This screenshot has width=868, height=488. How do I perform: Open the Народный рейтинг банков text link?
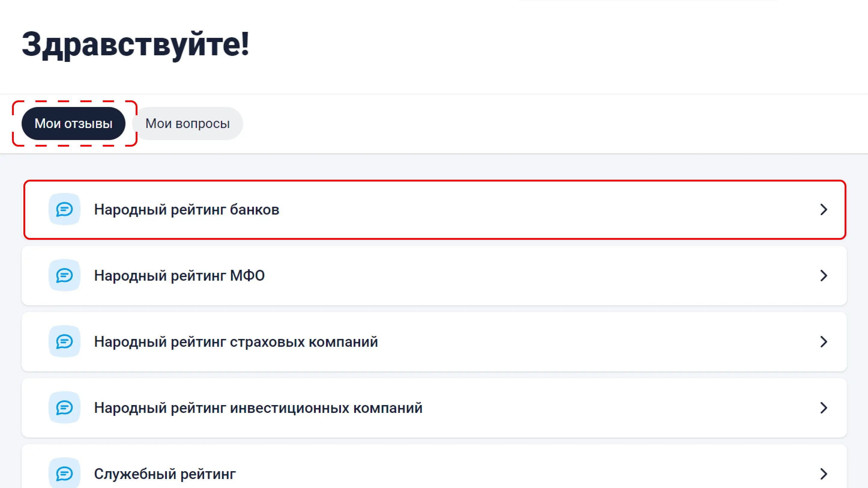point(187,209)
